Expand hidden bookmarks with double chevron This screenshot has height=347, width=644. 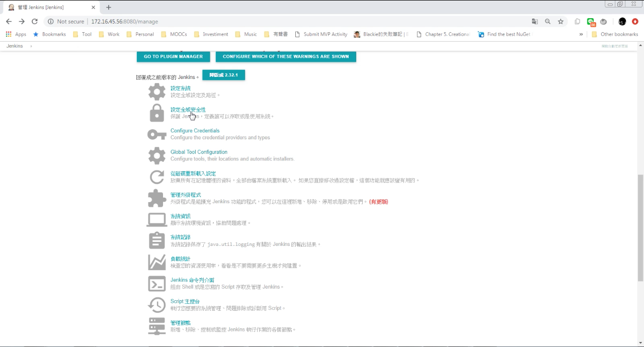coord(581,34)
